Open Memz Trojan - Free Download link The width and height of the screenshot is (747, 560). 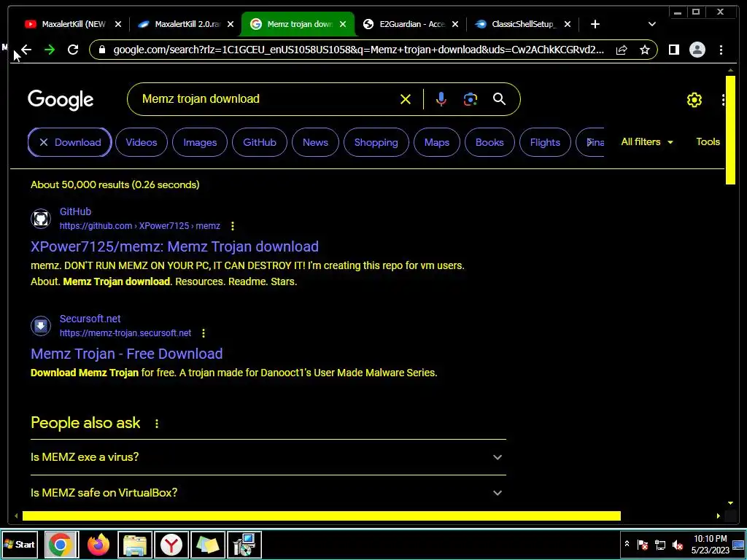click(127, 354)
